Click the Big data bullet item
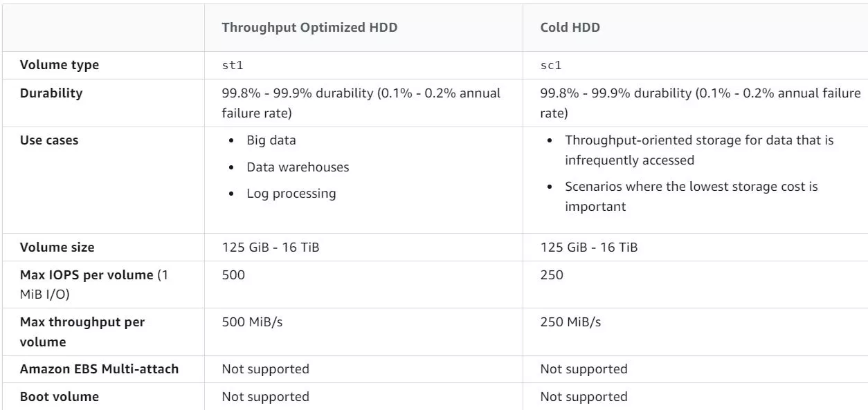Image resolution: width=868 pixels, height=410 pixels. coord(271,140)
